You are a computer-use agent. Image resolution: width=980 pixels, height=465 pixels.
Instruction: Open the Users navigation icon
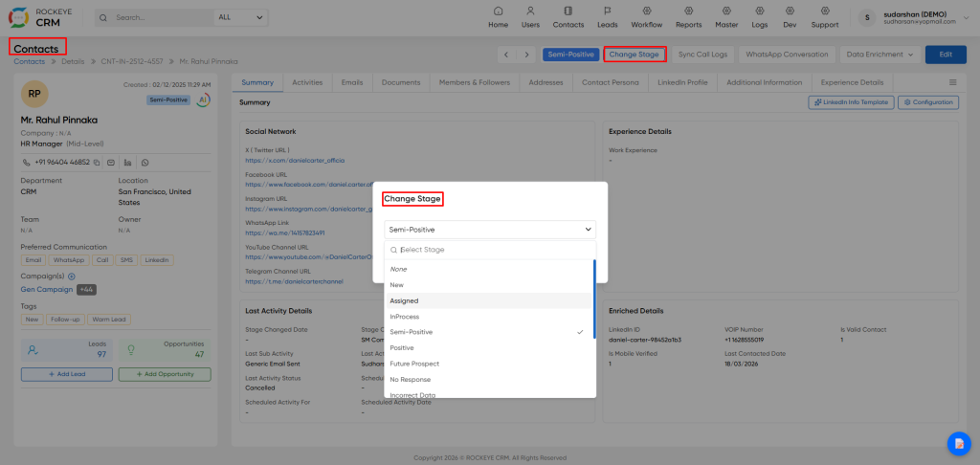[x=530, y=11]
